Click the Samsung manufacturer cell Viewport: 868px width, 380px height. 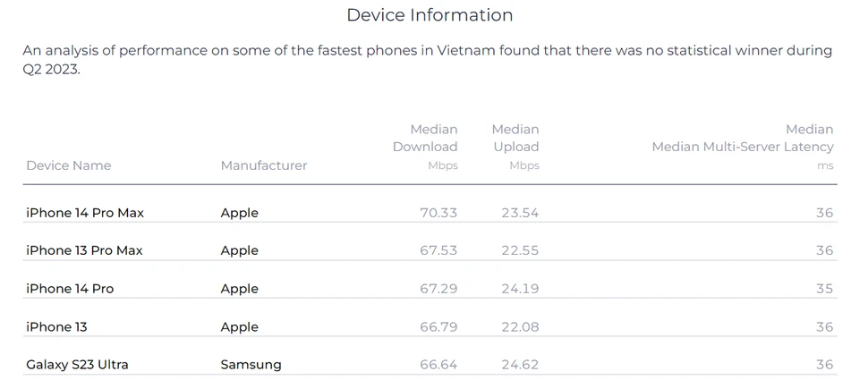(251, 365)
